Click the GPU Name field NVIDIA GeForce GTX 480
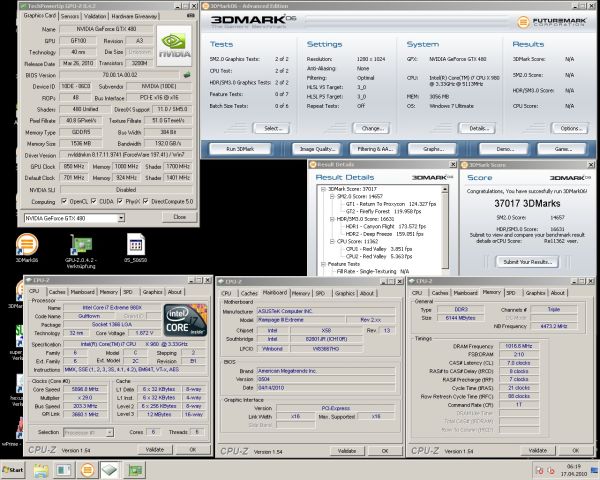This screenshot has height=480, width=600. tap(106, 29)
